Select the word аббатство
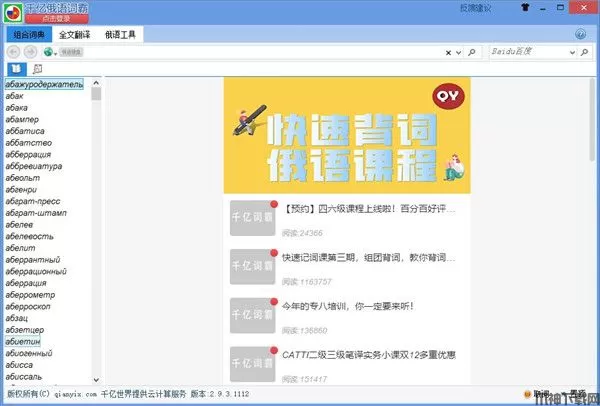This screenshot has width=600, height=406. pos(28,143)
